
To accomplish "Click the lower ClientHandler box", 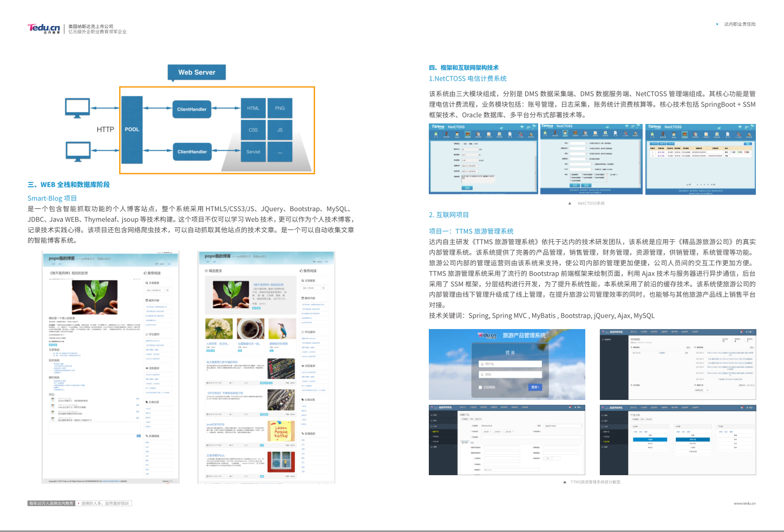I will click(x=192, y=152).
